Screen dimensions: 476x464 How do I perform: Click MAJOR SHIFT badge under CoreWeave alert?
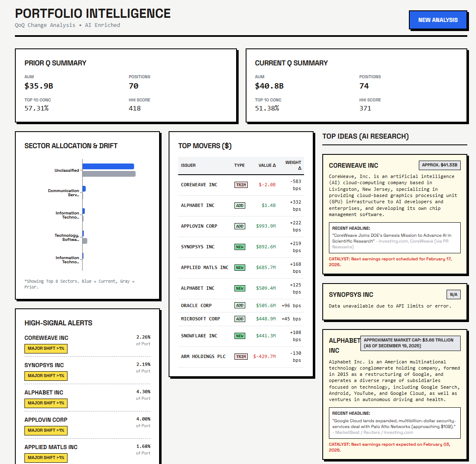[x=46, y=349]
